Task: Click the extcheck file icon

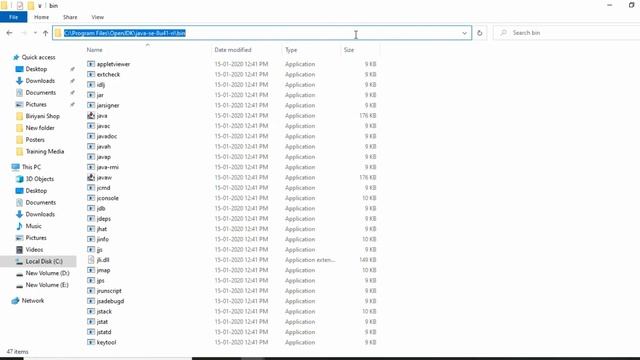Action: (x=91, y=74)
